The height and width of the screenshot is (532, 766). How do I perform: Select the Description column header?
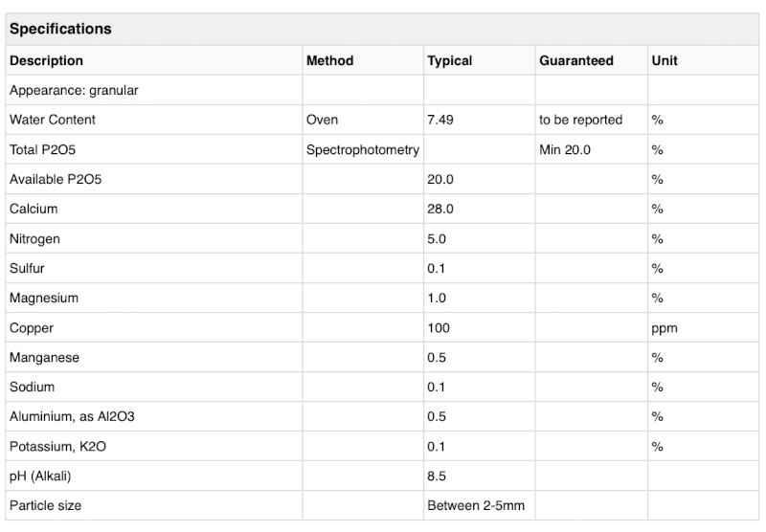click(x=46, y=60)
